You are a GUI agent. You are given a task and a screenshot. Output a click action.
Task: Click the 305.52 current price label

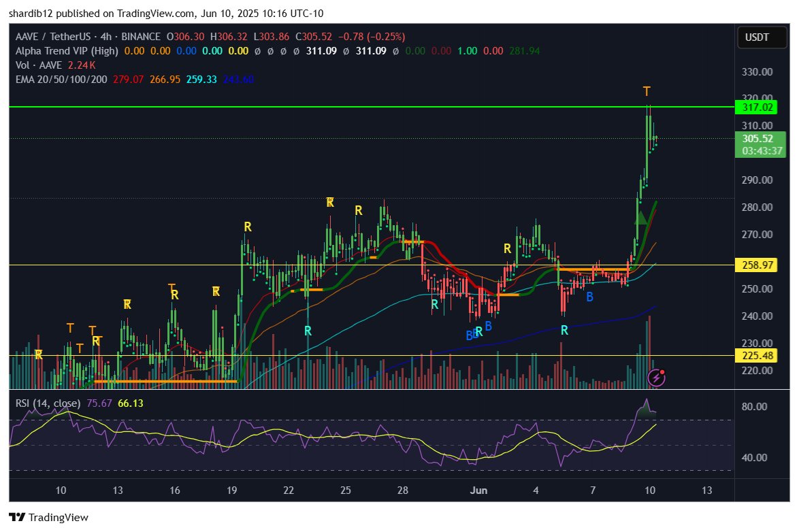click(757, 138)
